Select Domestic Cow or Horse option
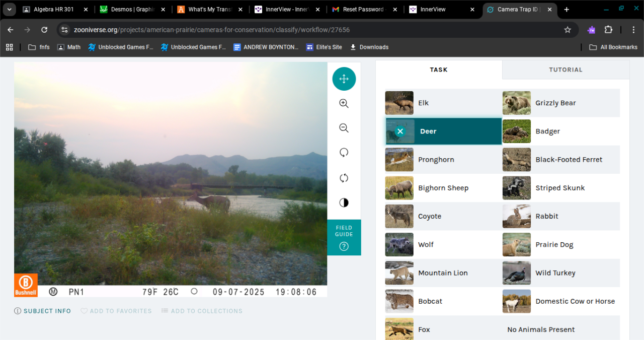The width and height of the screenshot is (644, 340). point(561,301)
